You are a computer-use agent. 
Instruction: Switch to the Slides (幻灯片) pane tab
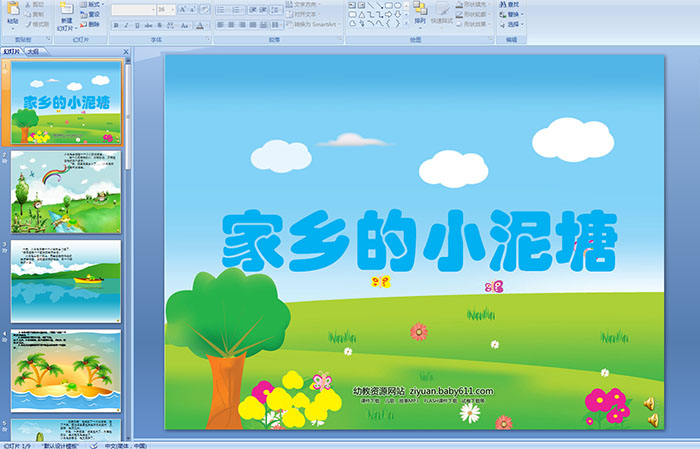(11, 52)
